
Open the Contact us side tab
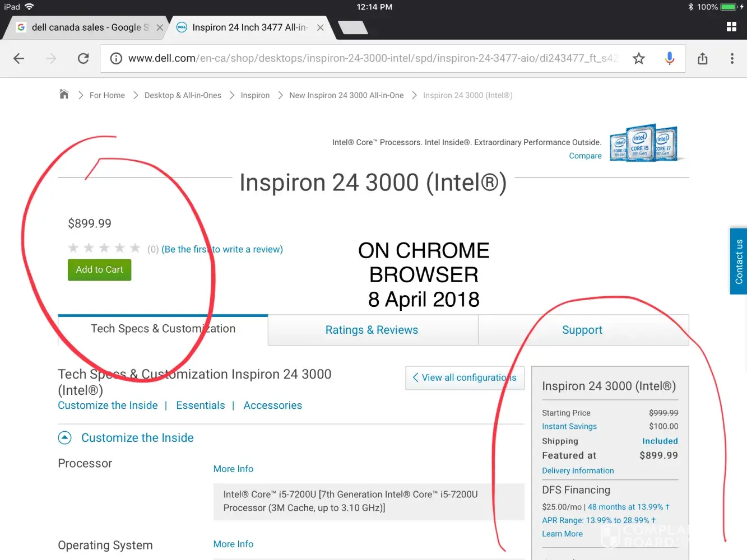739,261
